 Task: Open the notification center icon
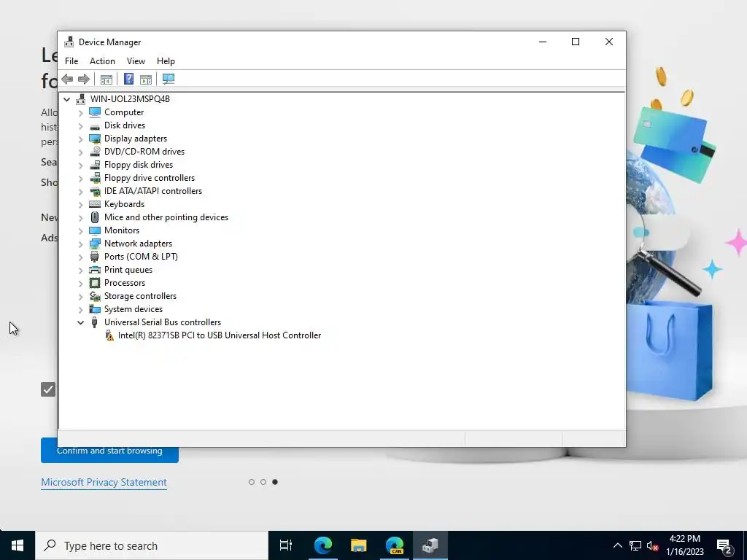click(x=724, y=547)
